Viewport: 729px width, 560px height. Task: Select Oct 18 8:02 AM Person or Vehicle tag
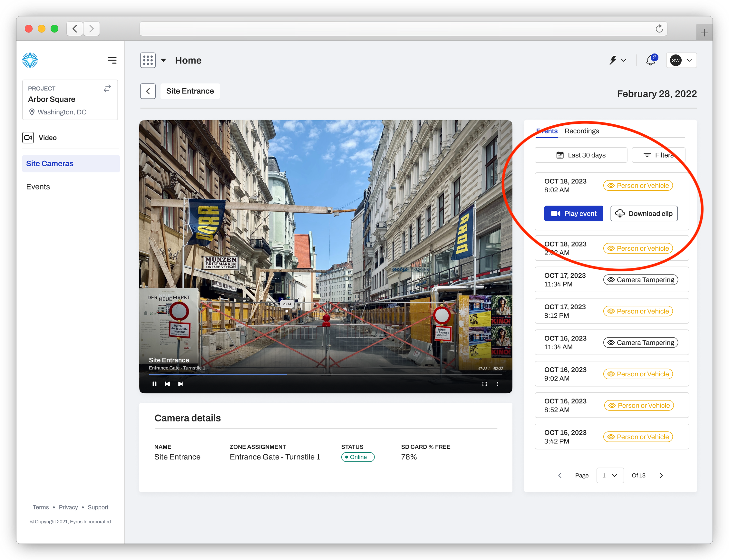click(638, 185)
